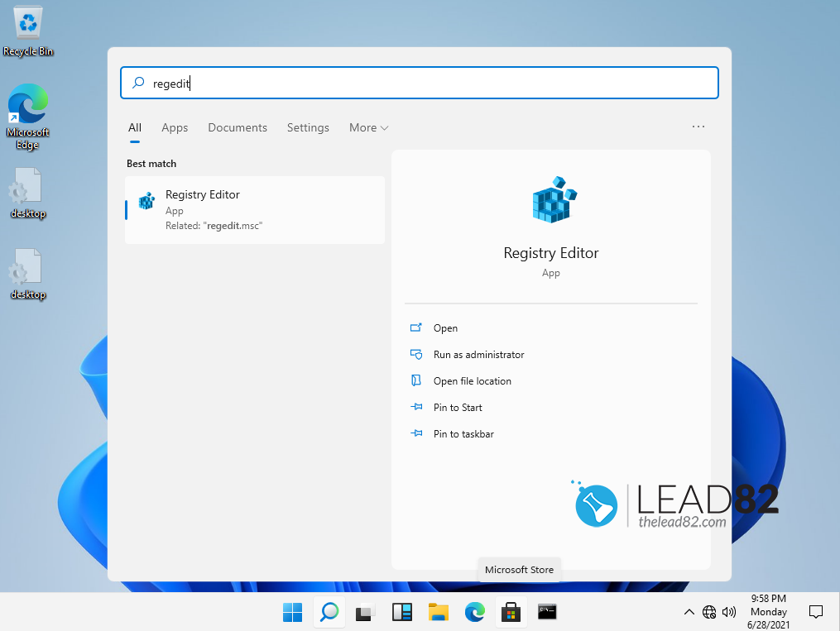
Task: Open the Command Prompt taskbar icon
Action: 547,612
